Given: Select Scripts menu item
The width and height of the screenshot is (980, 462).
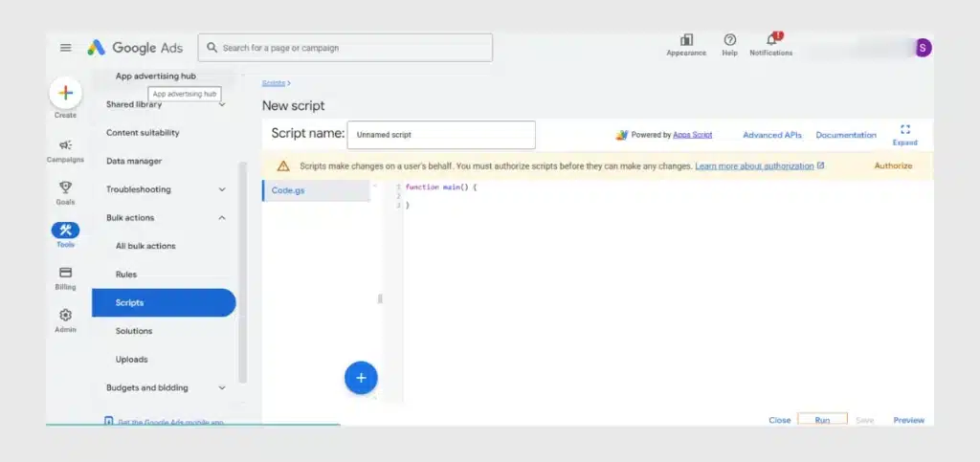Looking at the screenshot, I should [164, 303].
